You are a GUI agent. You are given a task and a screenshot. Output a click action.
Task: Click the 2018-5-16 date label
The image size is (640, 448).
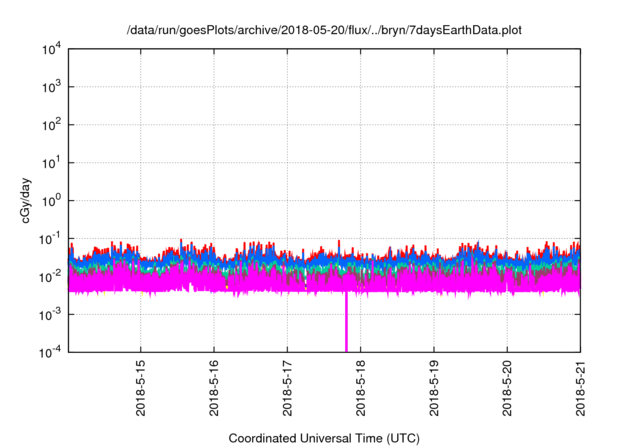pos(214,388)
